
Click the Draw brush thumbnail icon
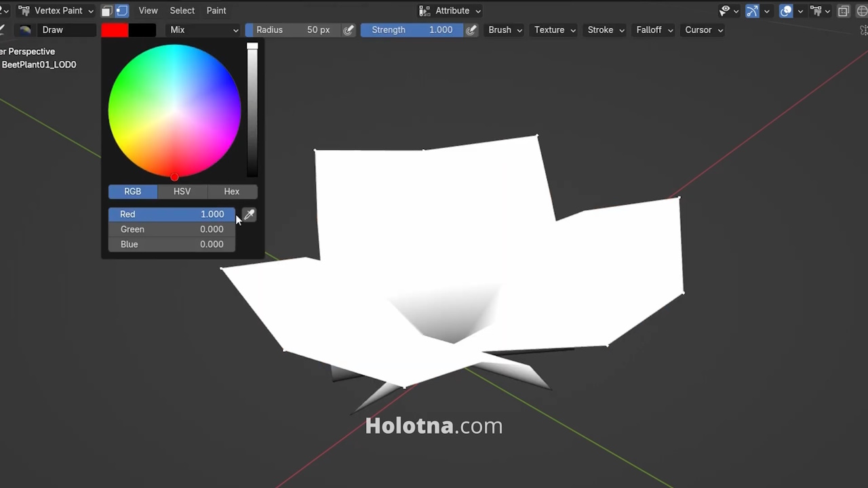coord(25,30)
